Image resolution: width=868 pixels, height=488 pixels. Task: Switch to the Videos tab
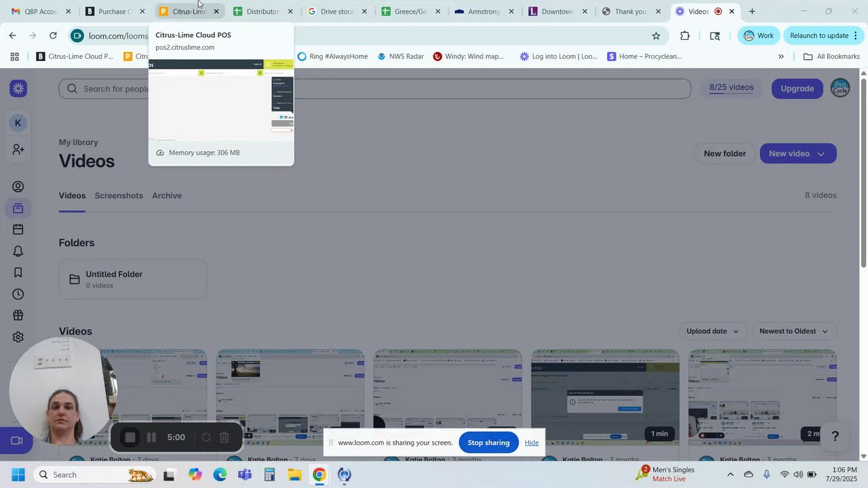(x=72, y=196)
